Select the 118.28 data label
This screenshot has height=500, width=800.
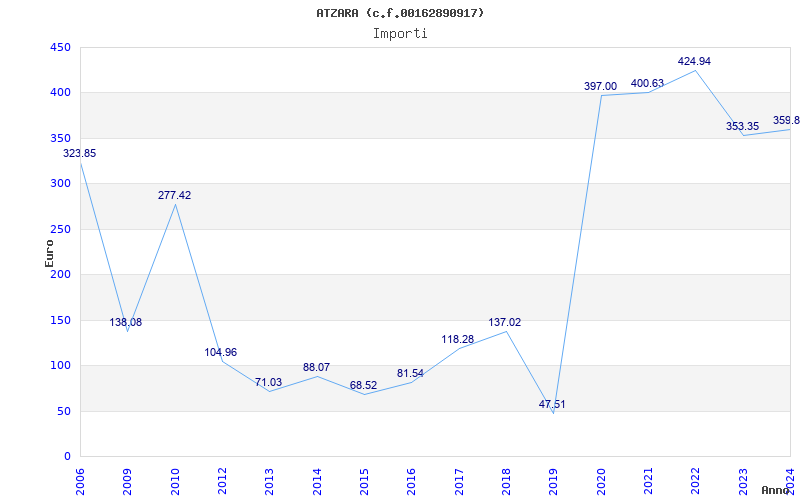coord(458,339)
